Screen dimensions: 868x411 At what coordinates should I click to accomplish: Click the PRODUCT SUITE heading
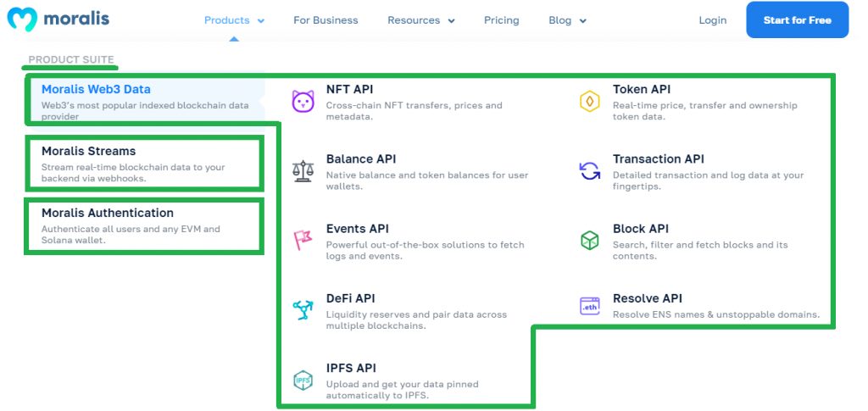point(71,59)
